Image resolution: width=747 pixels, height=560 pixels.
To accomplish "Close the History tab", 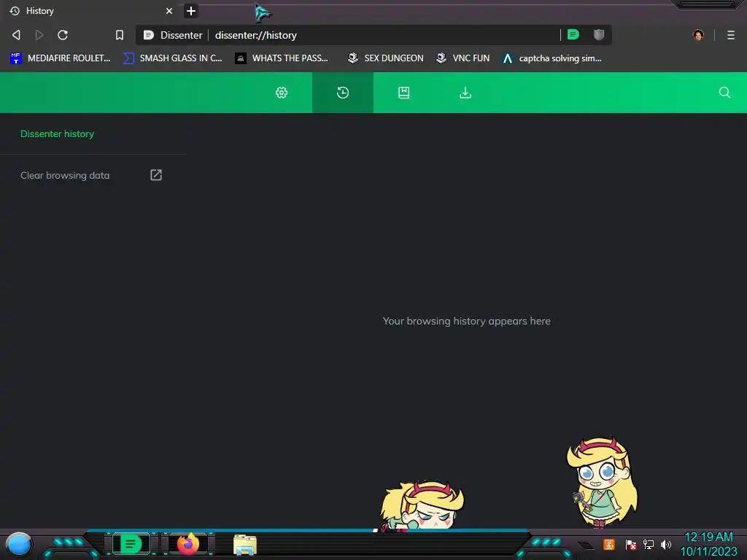I will 169,11.
